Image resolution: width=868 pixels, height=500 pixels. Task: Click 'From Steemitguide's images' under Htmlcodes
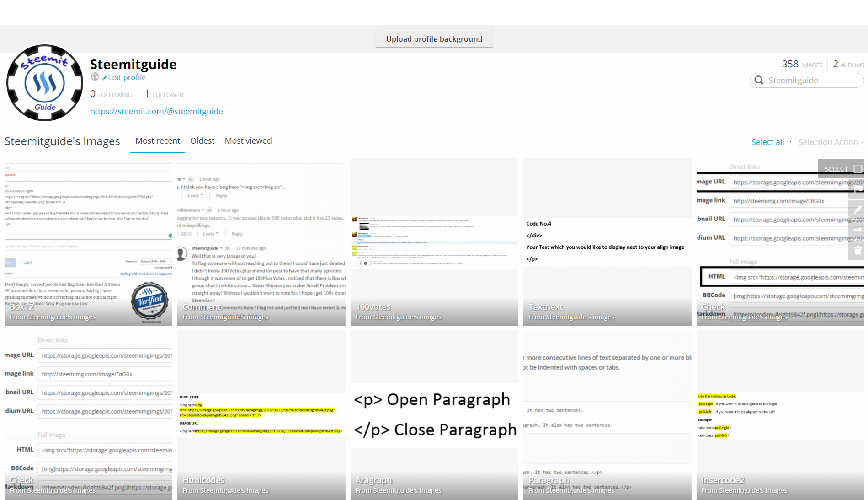[x=225, y=490]
